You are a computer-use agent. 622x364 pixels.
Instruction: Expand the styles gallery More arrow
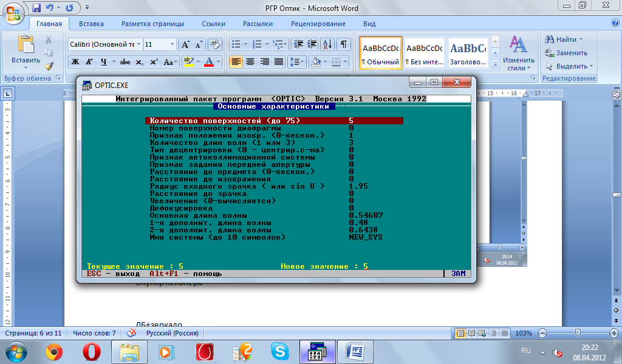coord(495,64)
